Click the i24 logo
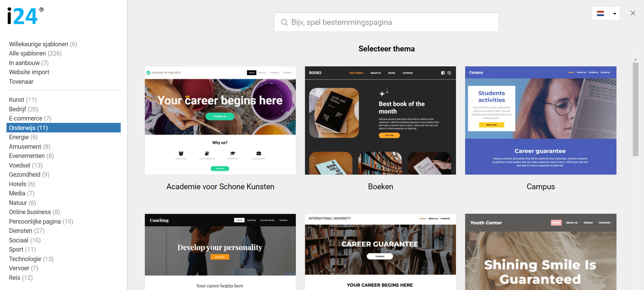The width and height of the screenshot is (644, 290). 26,16
